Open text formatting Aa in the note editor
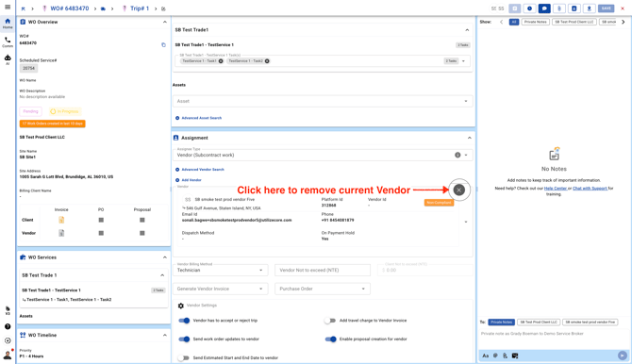 tap(485, 356)
